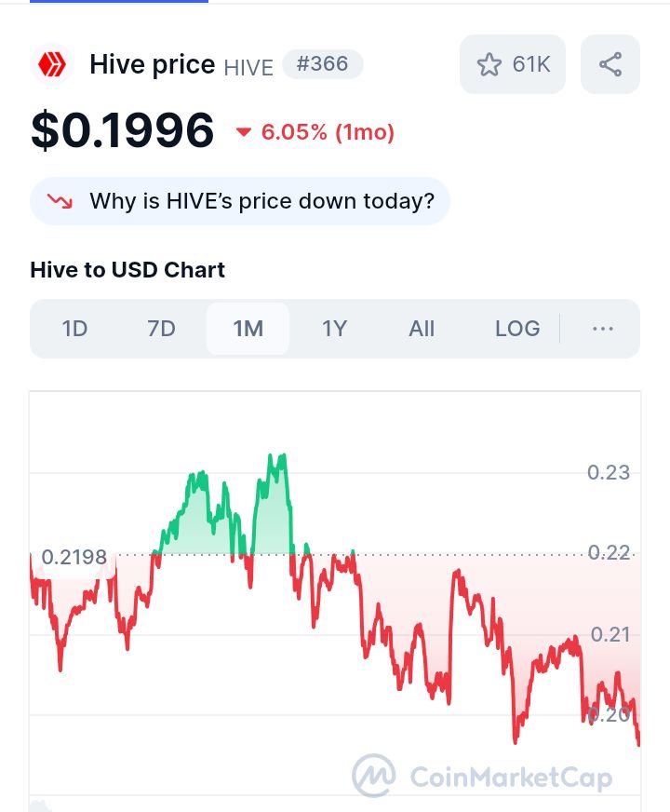Click the green peak on the price chart
670x812 pixels.
[x=276, y=458]
